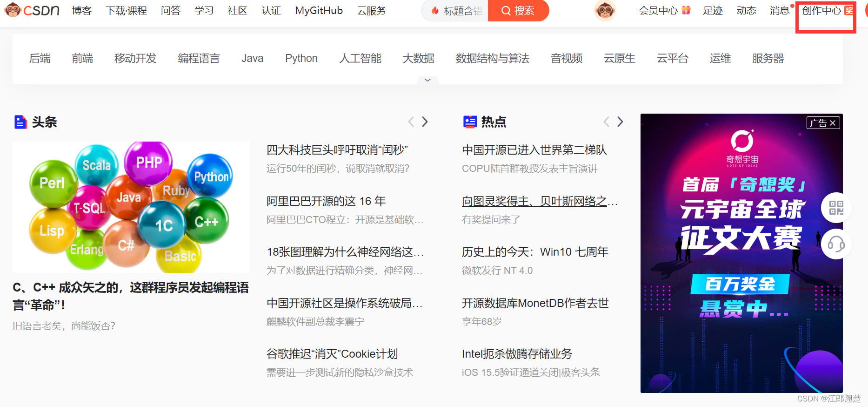Go to next page of 头条

425,122
